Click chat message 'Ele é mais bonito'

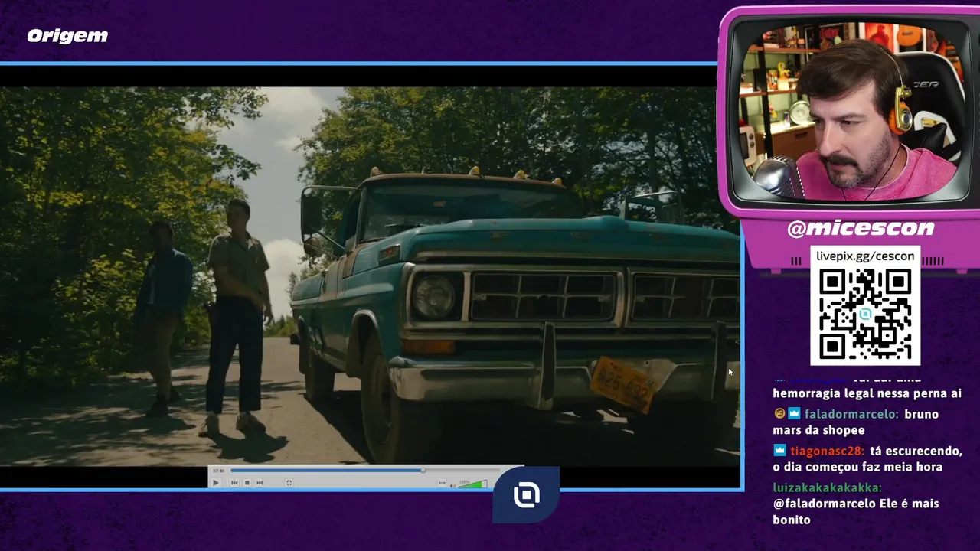pyautogui.click(x=856, y=511)
